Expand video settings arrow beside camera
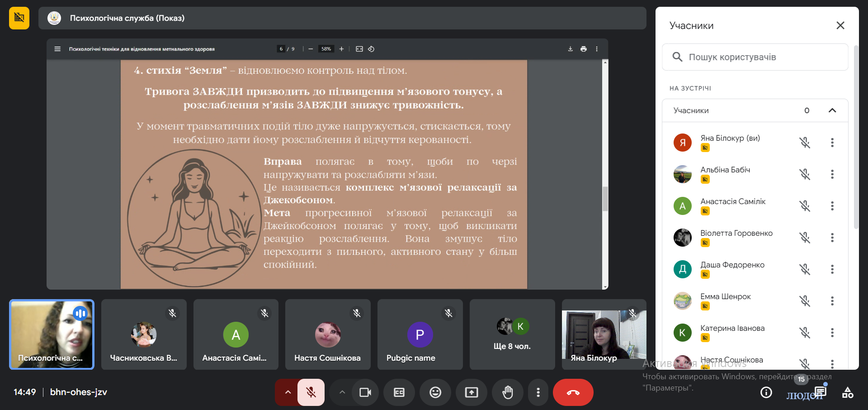This screenshot has height=410, width=868. (x=342, y=392)
